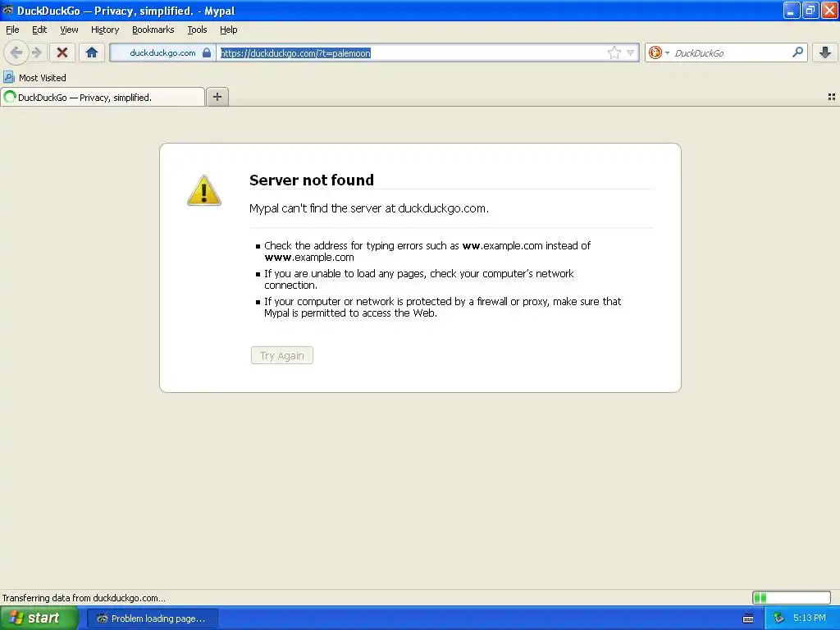Open the URL history dropdown arrow

coord(631,52)
